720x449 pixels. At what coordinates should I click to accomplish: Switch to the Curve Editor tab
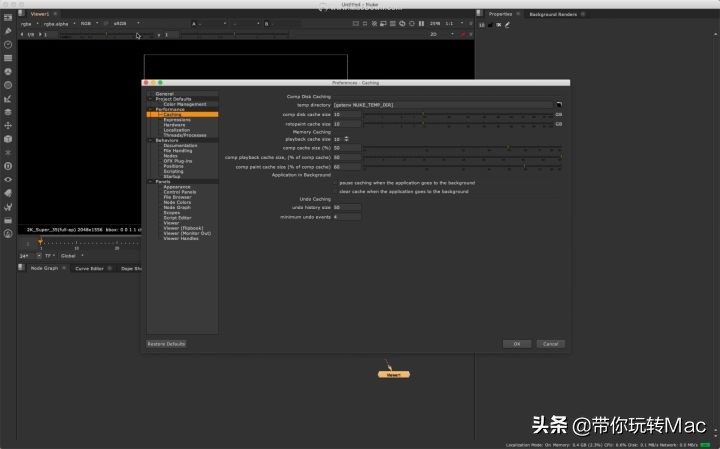[89, 269]
